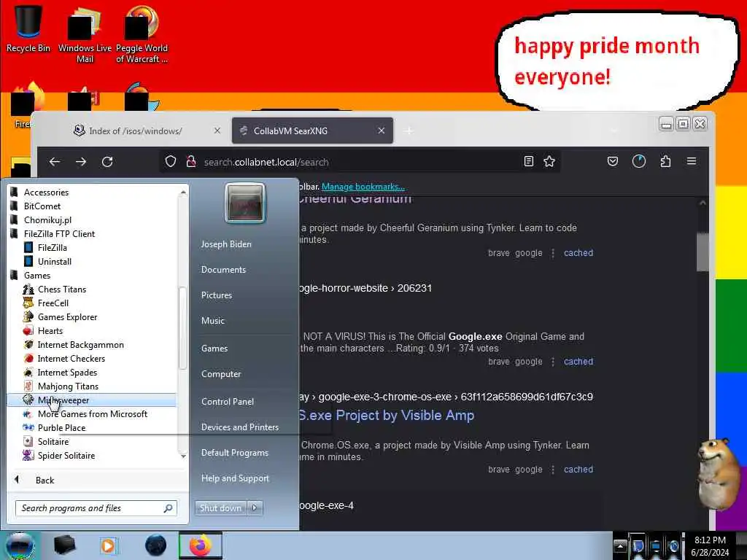
Task: Open the Visible Amp project result title
Action: (x=387, y=415)
